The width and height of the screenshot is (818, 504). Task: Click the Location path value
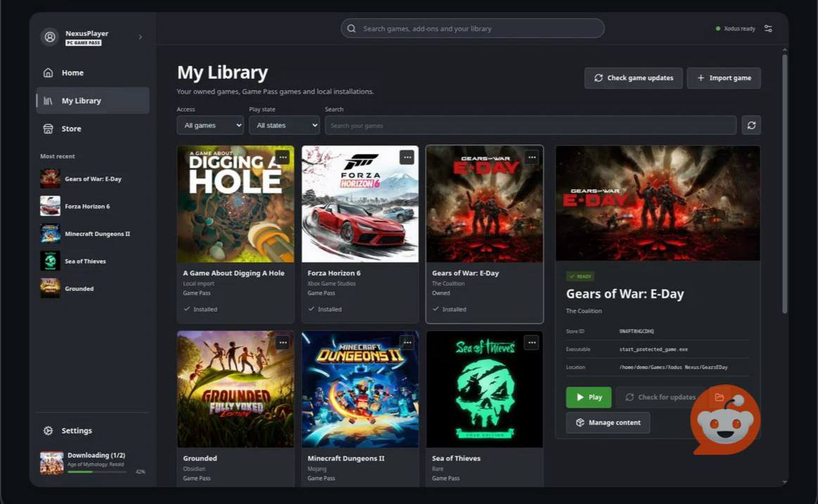674,367
